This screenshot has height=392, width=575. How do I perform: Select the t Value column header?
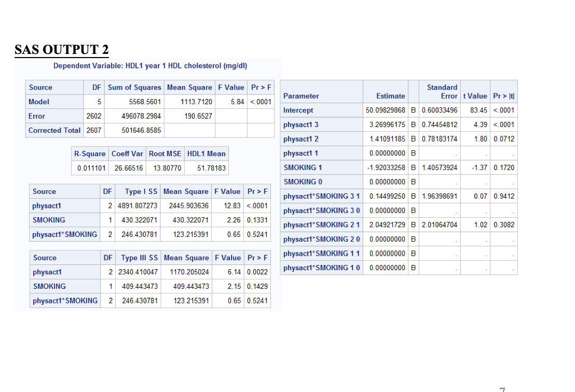point(475,95)
